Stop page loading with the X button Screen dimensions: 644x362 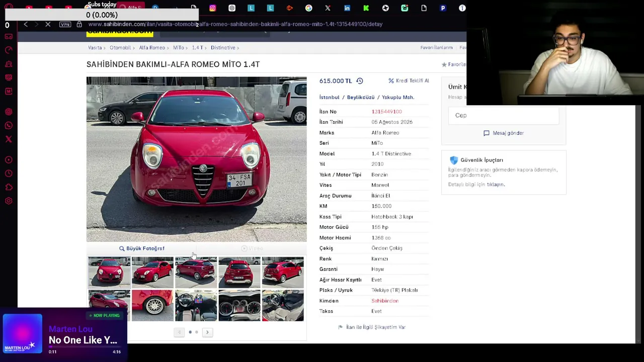coord(48,24)
